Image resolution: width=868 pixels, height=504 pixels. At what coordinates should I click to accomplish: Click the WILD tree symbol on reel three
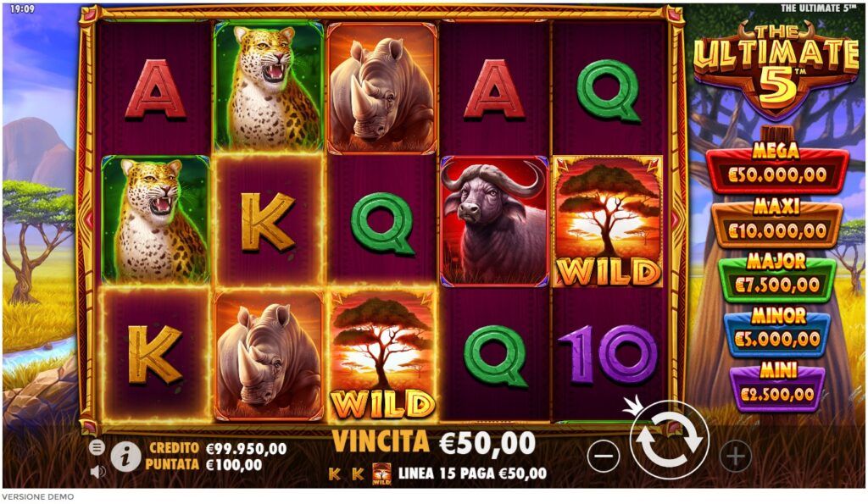point(382,355)
